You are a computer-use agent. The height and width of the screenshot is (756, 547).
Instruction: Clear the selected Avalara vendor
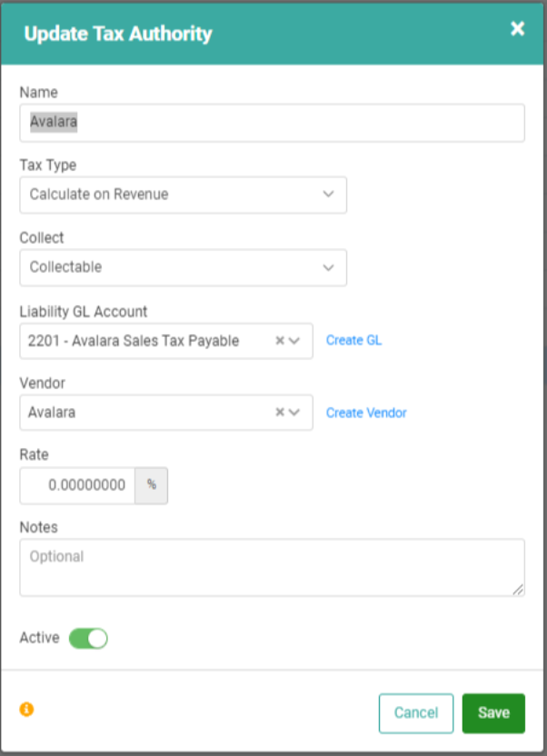coord(280,413)
